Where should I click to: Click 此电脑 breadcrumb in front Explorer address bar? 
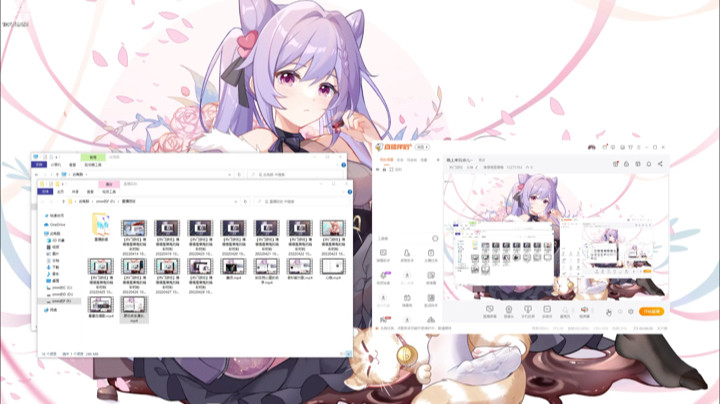[x=83, y=202]
